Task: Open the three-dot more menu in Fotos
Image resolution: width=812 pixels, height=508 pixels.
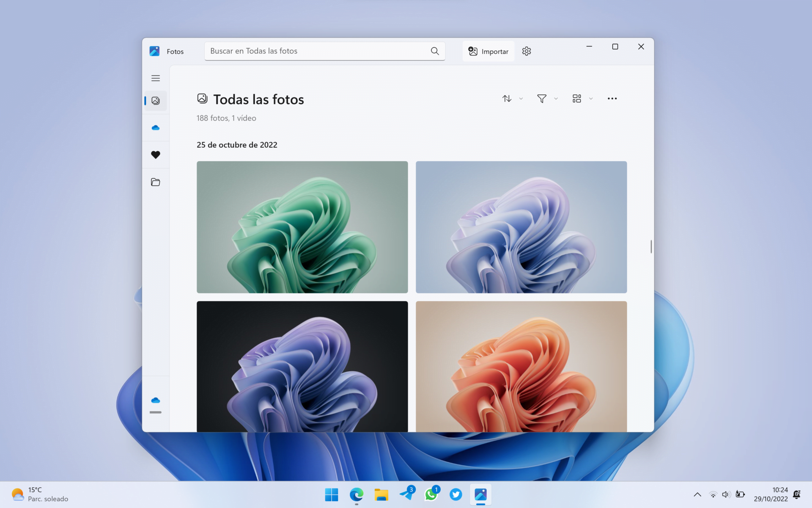Action: point(612,98)
